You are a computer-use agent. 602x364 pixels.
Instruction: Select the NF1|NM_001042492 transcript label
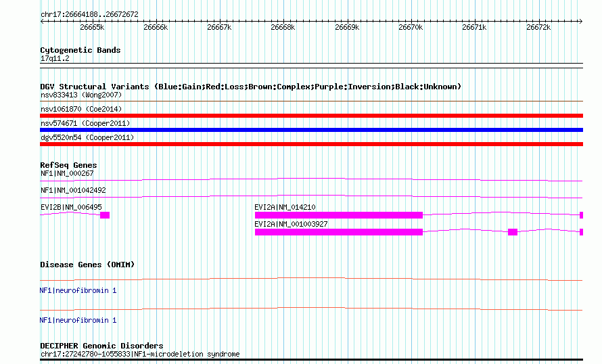point(73,190)
